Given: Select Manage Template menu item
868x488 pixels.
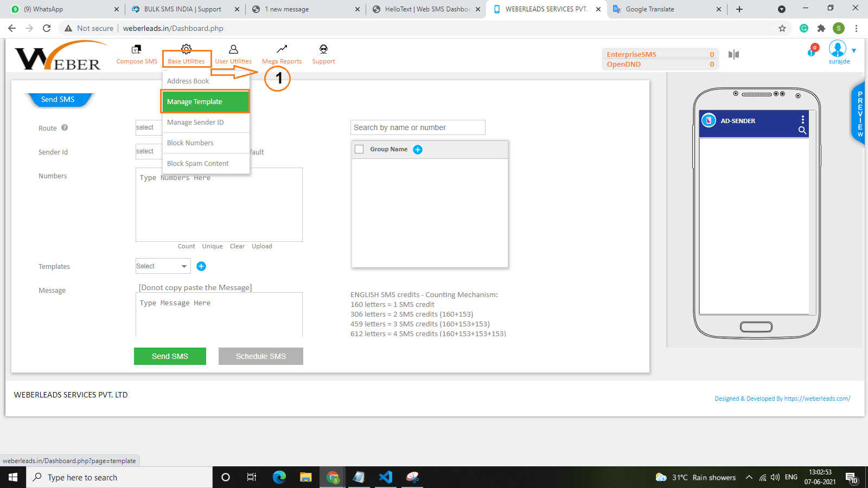Looking at the screenshot, I should coord(205,101).
